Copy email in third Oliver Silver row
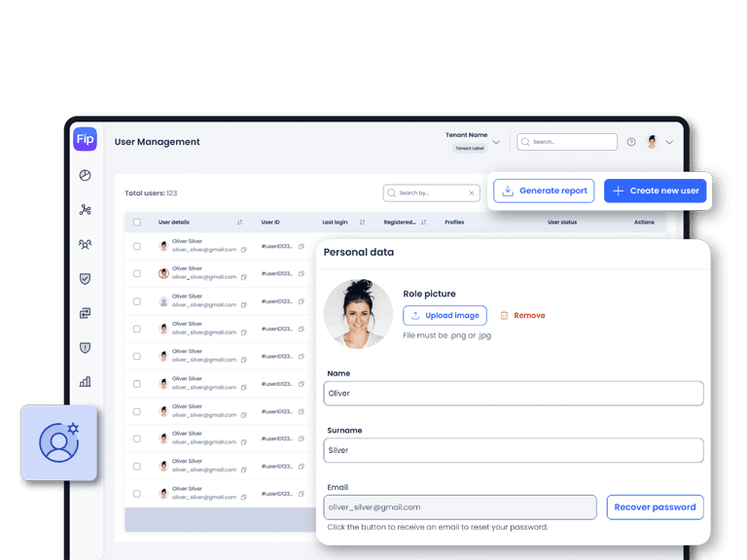747x560 pixels. pos(244,304)
